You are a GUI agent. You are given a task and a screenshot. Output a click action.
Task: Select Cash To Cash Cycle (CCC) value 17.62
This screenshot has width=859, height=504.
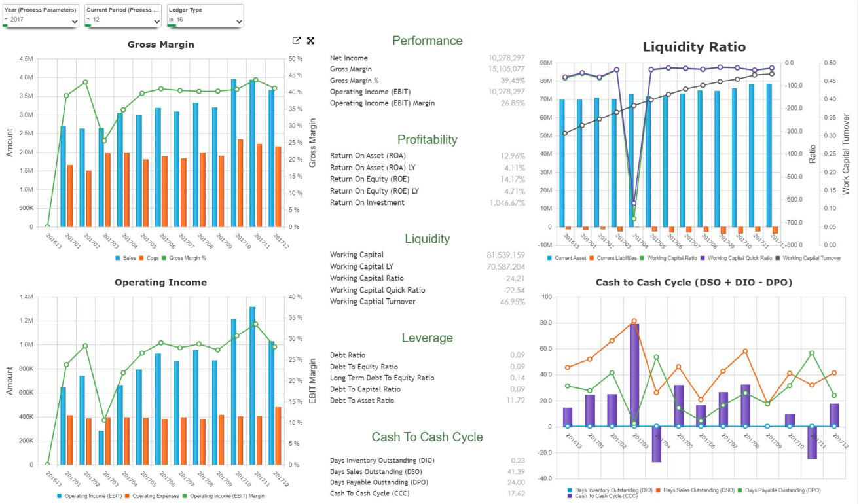(x=517, y=494)
